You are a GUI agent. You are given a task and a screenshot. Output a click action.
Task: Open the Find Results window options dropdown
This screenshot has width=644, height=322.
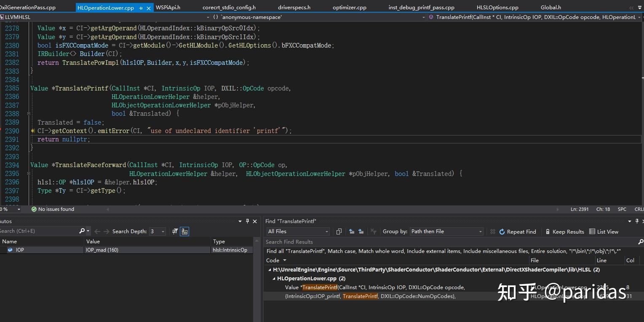pos(630,221)
